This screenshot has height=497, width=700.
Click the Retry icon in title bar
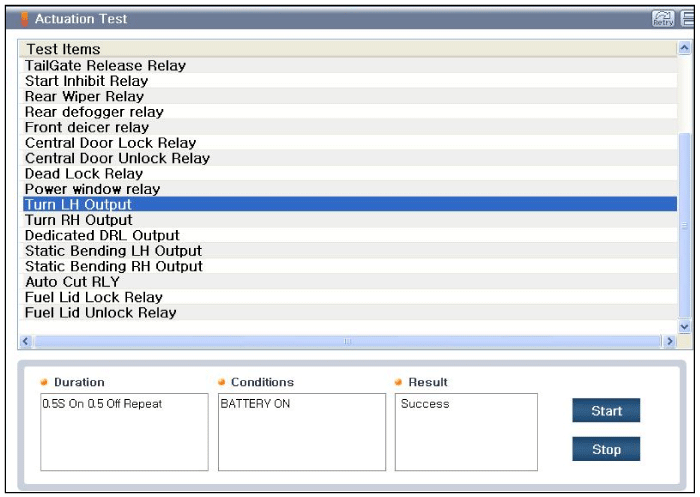[662, 19]
